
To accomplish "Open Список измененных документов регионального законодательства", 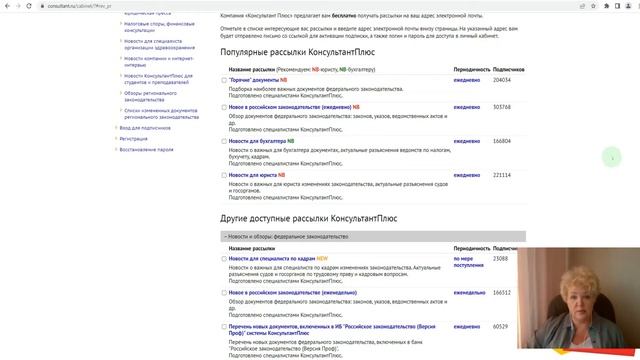I will point(161,114).
